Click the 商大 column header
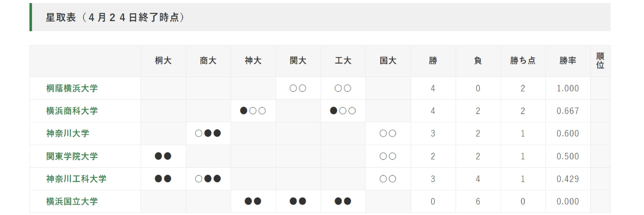The height and width of the screenshot is (215, 644). point(208,60)
